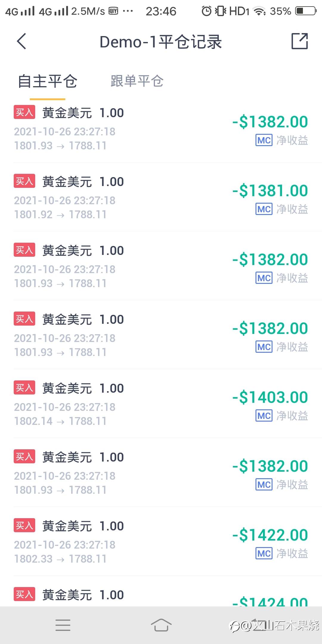Tap MC badge on the -$1422.00 record
The height and width of the screenshot is (644, 322).
(264, 553)
